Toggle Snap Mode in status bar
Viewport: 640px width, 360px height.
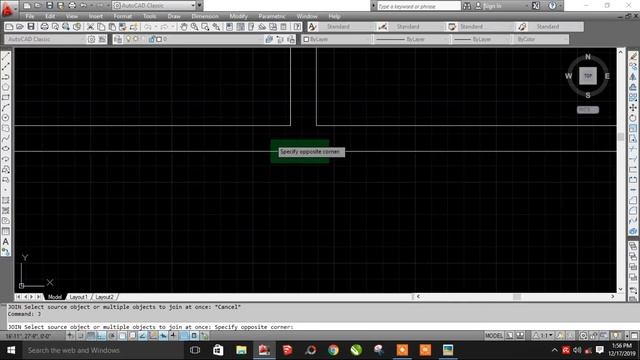tap(80, 336)
